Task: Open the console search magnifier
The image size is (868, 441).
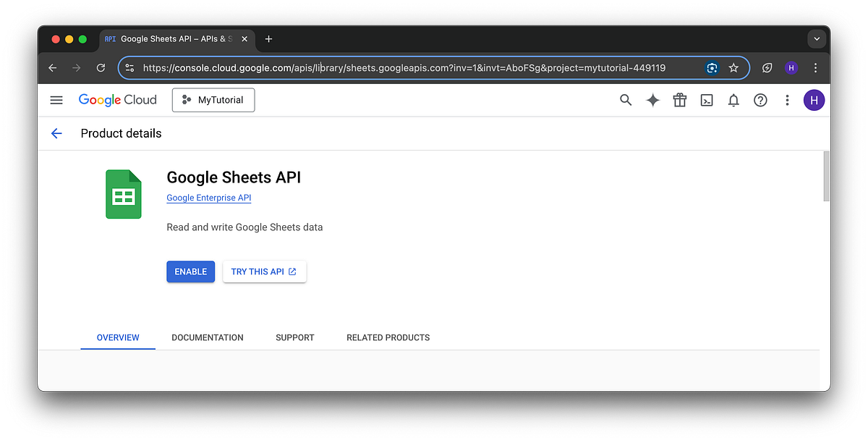Action: [x=626, y=100]
